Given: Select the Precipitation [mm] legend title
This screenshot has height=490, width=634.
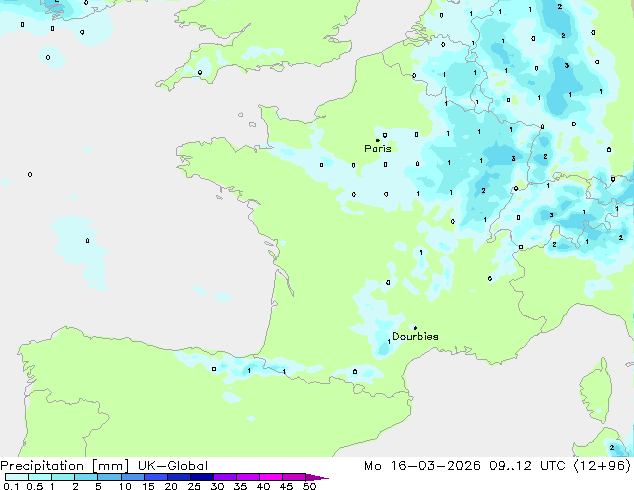Looking at the screenshot, I should point(65,466).
